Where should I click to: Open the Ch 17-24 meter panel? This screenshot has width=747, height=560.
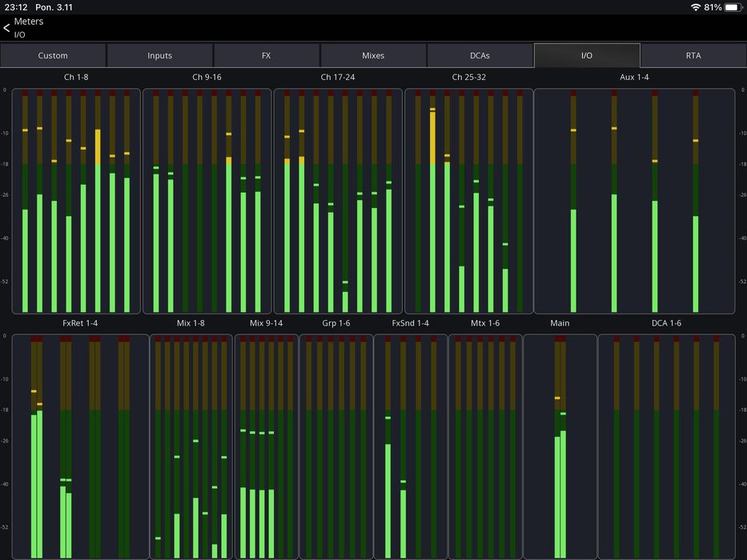(338, 201)
